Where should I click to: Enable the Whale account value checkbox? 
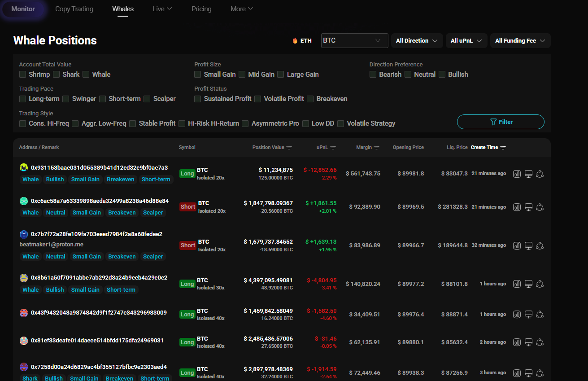coord(86,74)
